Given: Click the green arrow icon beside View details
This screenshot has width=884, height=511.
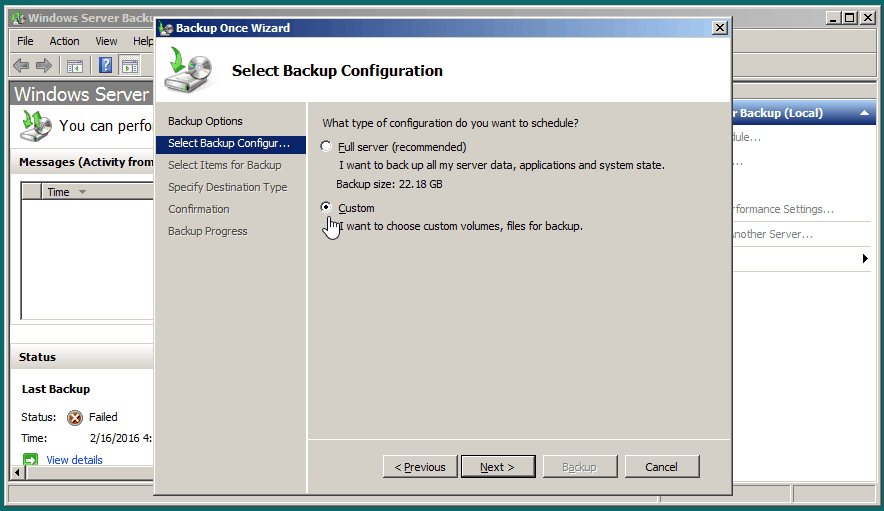Looking at the screenshot, I should coord(30,460).
